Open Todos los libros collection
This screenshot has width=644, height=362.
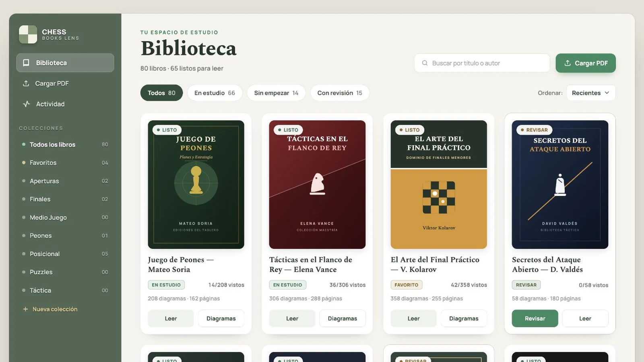pos(65,144)
